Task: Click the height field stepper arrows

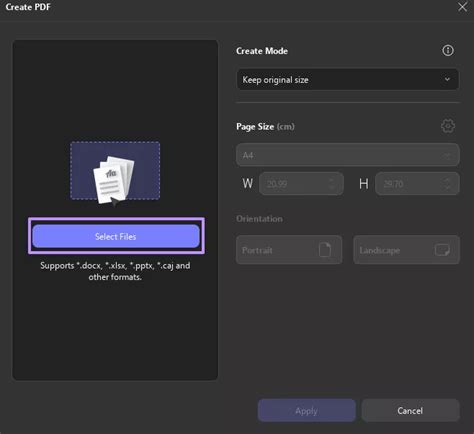Action: click(x=447, y=184)
